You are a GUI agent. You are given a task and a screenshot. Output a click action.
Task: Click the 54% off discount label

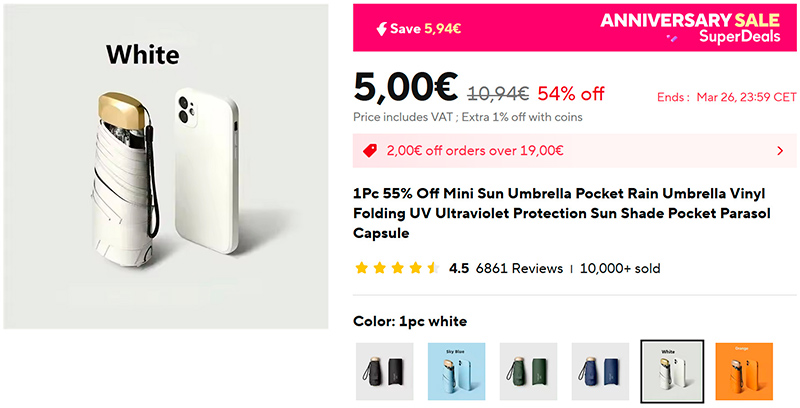[571, 94]
